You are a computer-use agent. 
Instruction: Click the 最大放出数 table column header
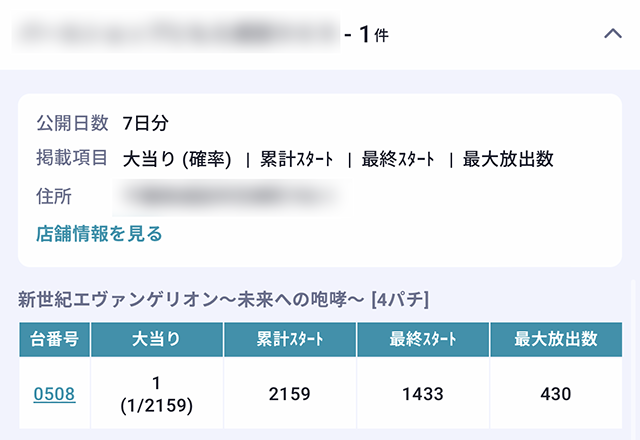[555, 339]
